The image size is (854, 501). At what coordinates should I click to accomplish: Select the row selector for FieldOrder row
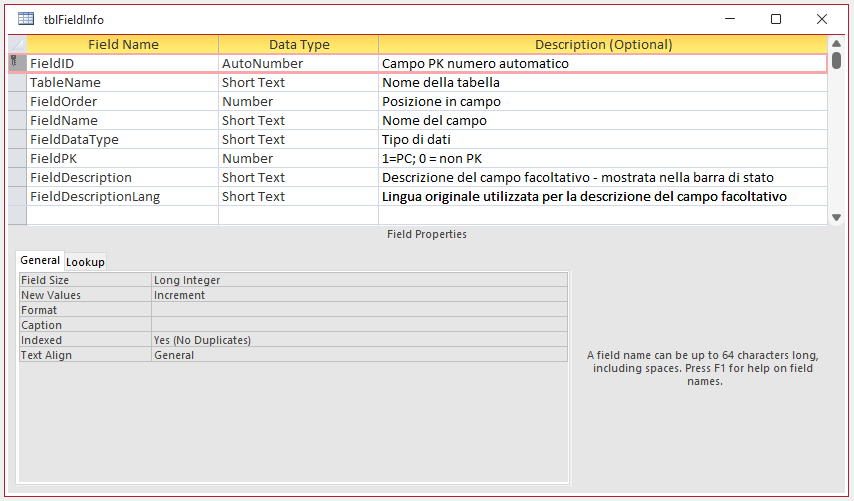coord(17,102)
